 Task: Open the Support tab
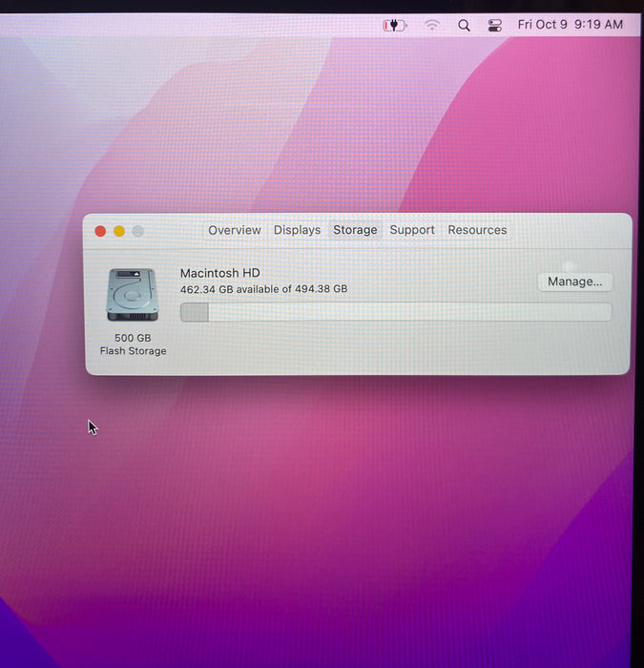coord(412,230)
